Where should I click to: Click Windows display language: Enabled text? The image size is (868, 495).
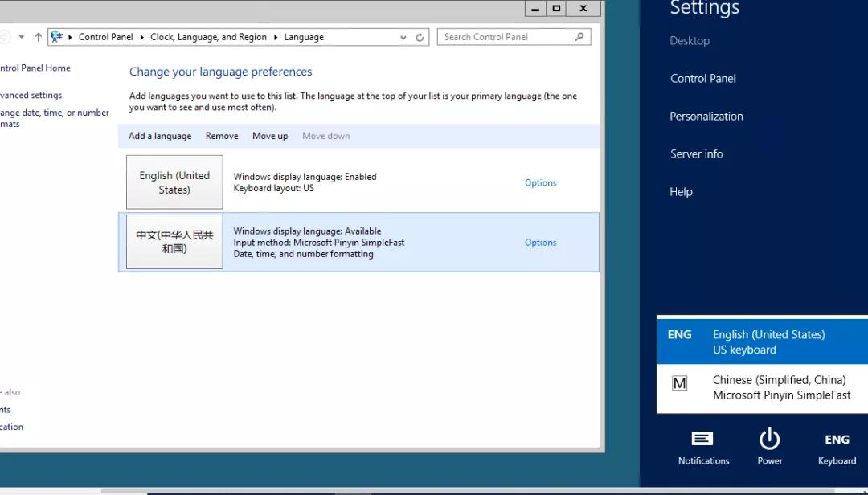click(305, 177)
